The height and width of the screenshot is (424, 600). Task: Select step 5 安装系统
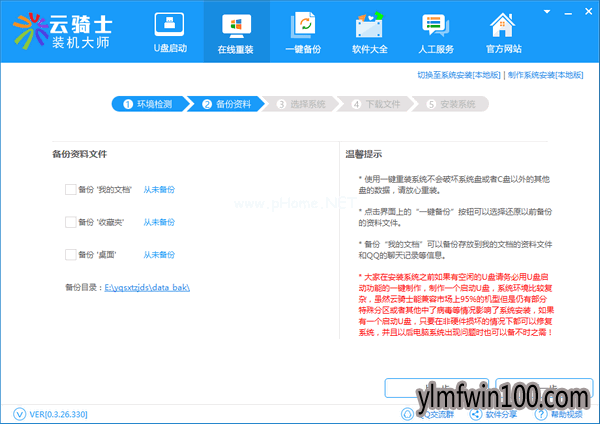click(452, 104)
